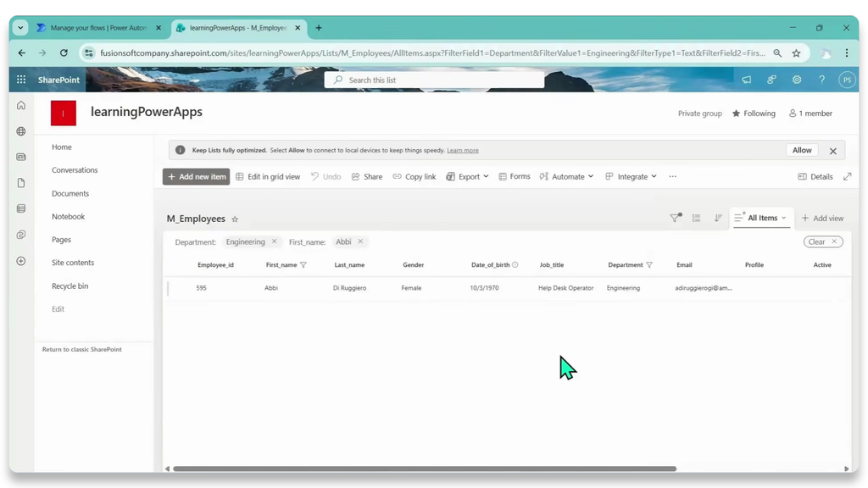Viewport: 868px width, 488px height.
Task: Open the Chrome tab search chevron
Action: pyautogui.click(x=20, y=28)
